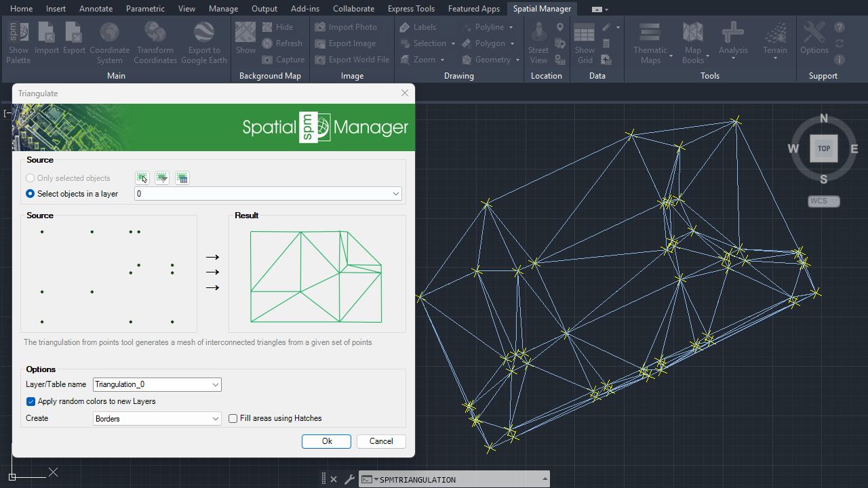Expand the source layer dropdown

396,194
